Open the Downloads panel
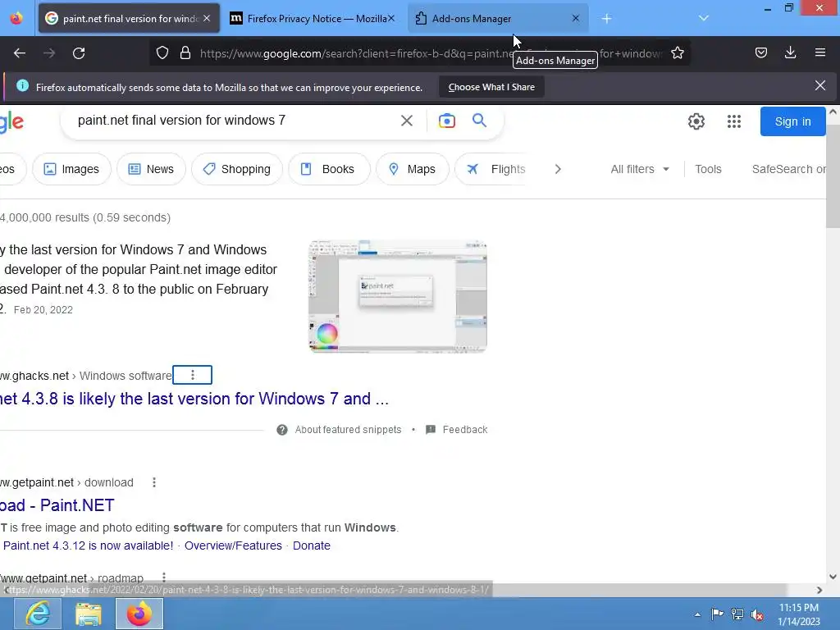This screenshot has height=630, width=840. click(x=790, y=52)
